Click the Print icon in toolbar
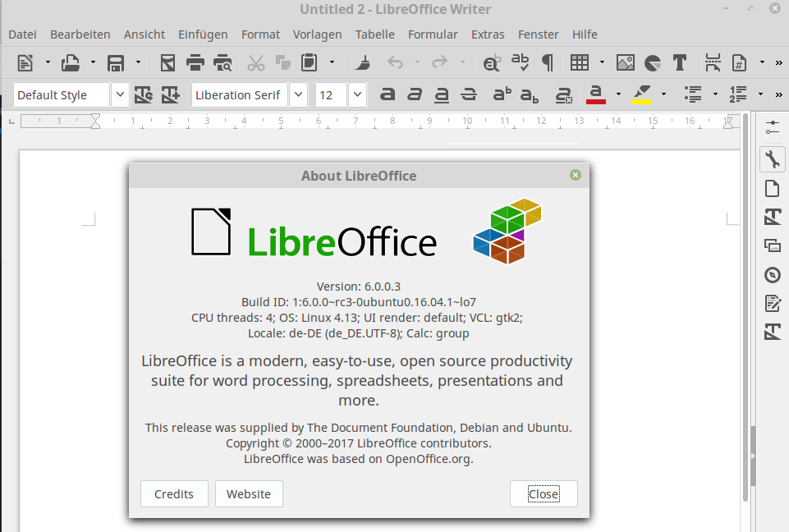789x532 pixels. coord(195,63)
